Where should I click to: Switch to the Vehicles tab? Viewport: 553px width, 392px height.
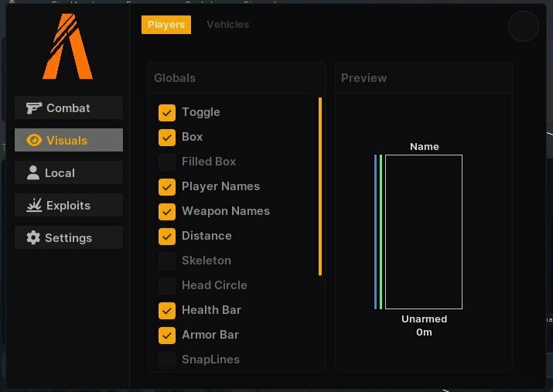[x=227, y=25]
